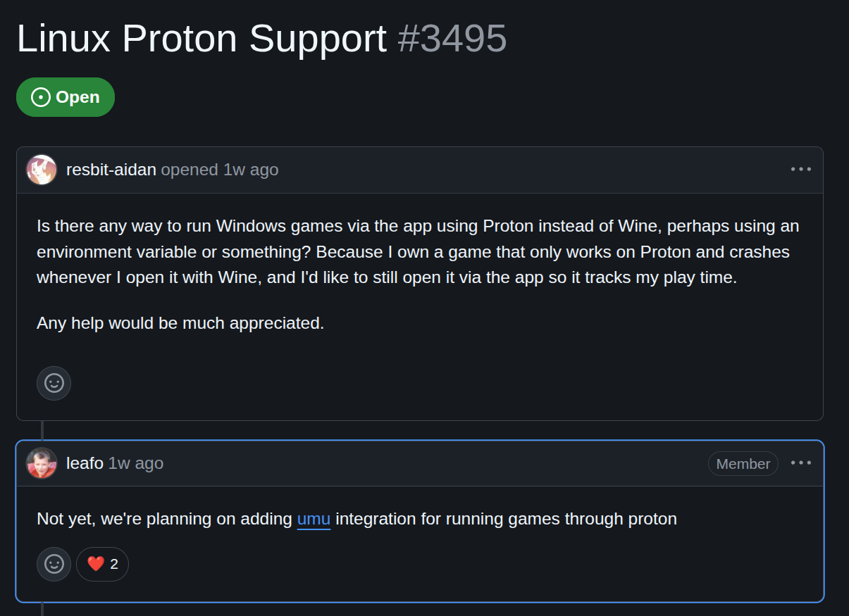This screenshot has height=616, width=849.
Task: View resbit-aidan's profile avatar
Action: coord(42,170)
